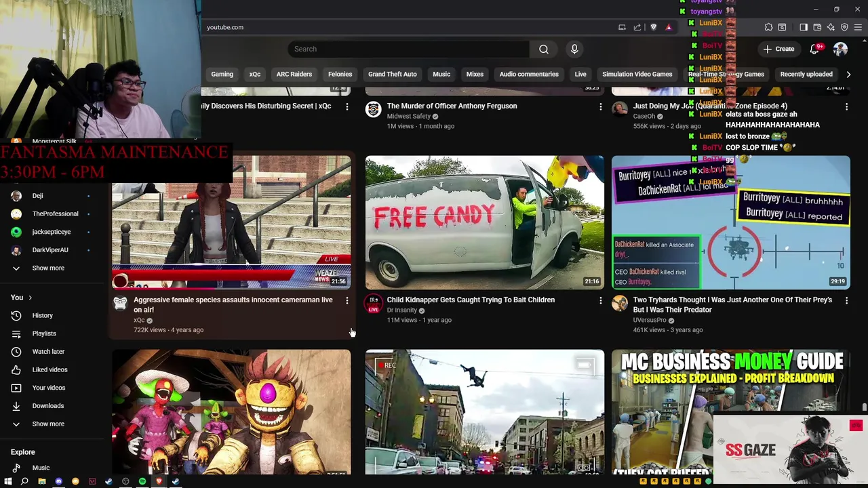Click the Create button

[x=778, y=49]
